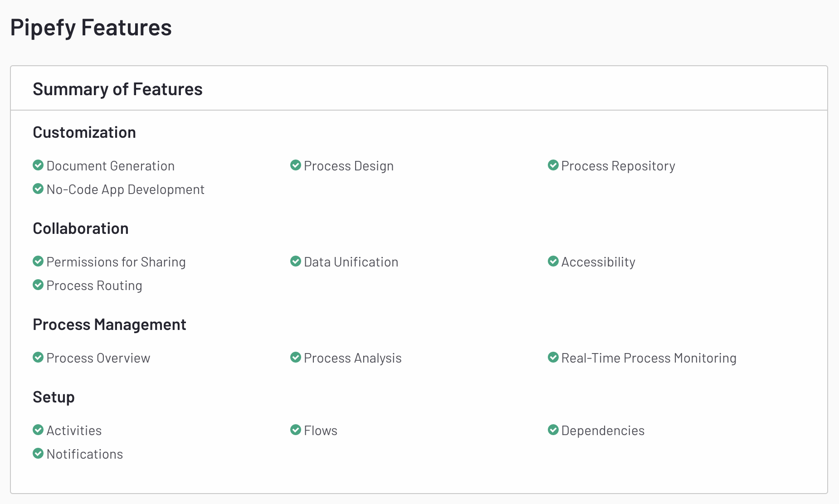Select the 'Document Generation' feature text
Viewport: 839px width, 504px height.
coord(111,166)
